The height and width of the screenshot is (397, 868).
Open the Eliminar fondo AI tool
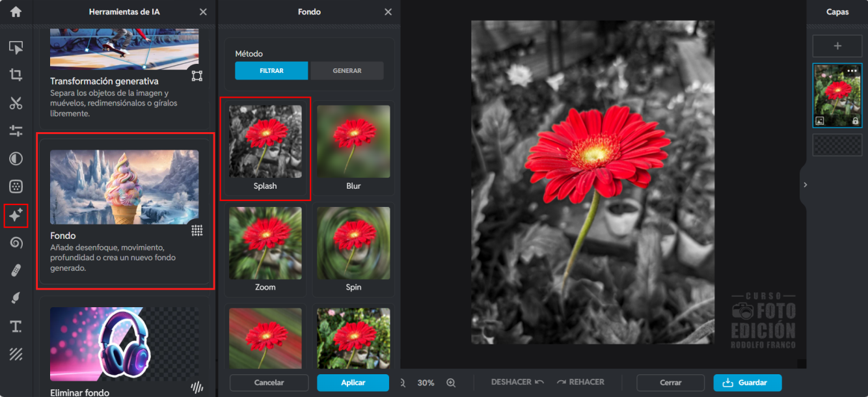tap(124, 349)
